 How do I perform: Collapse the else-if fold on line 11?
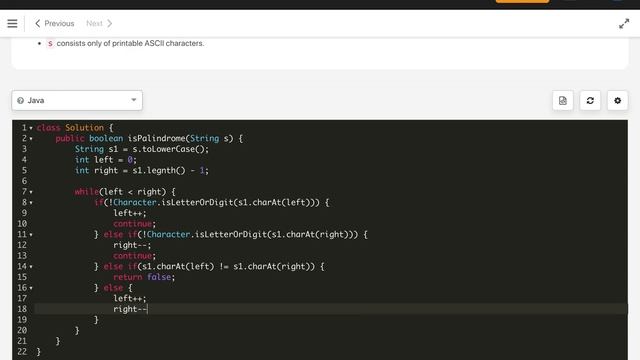[x=31, y=235]
